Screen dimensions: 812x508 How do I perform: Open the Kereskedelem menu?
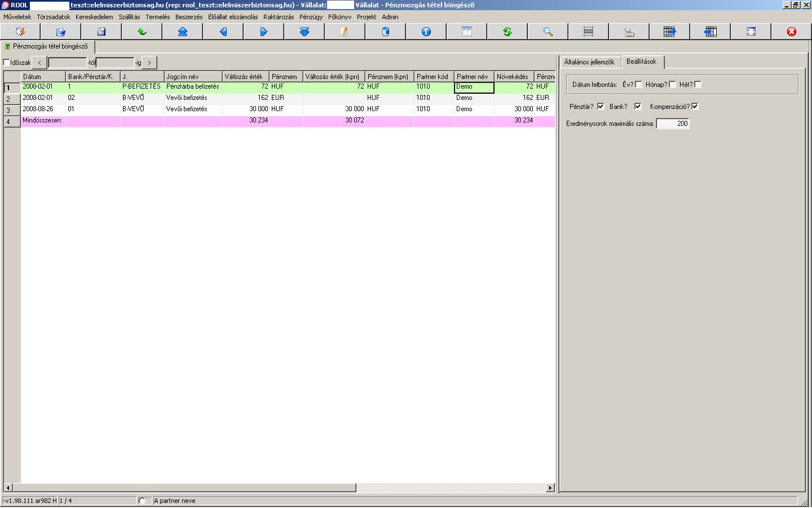(94, 17)
